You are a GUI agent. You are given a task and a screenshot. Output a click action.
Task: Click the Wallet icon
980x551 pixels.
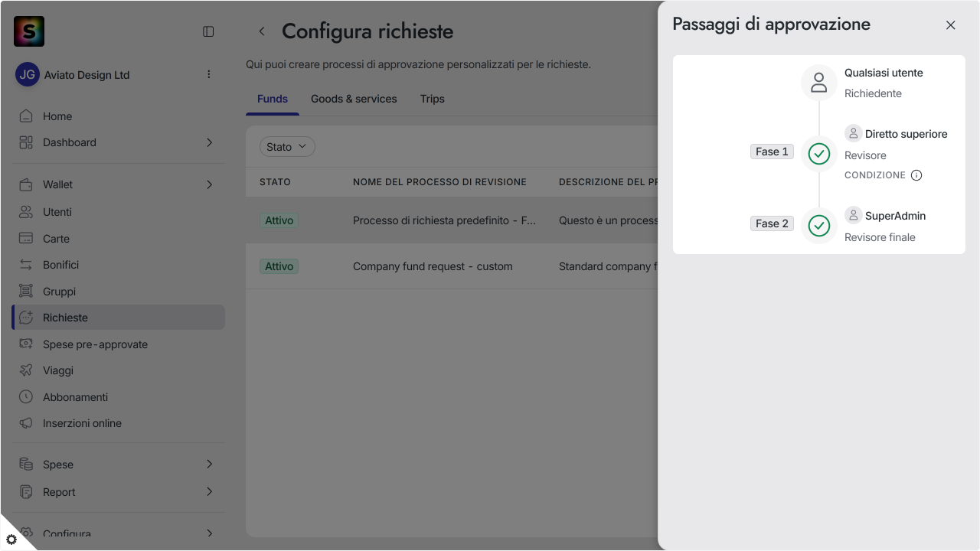(26, 184)
